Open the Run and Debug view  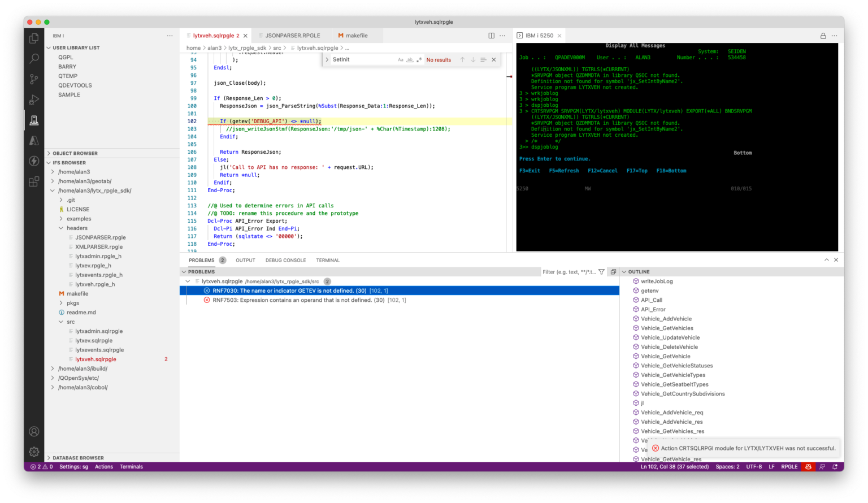coord(33,99)
